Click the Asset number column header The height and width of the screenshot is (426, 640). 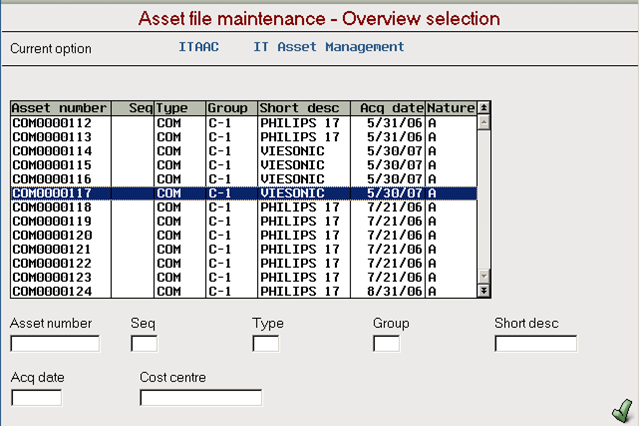tap(61, 108)
